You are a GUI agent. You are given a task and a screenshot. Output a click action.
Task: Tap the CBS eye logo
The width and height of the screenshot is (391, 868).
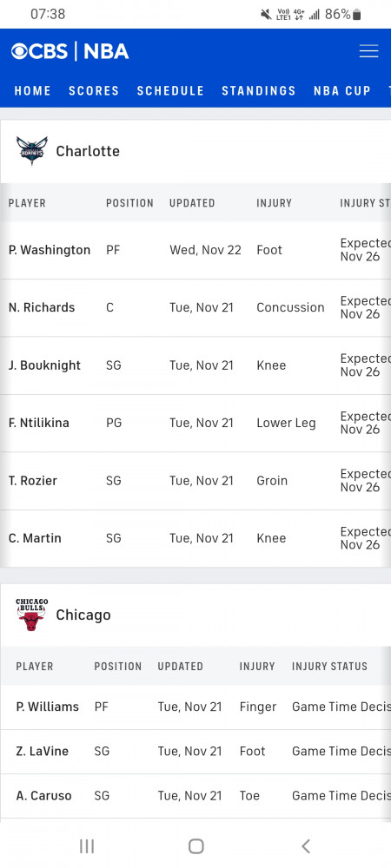pyautogui.click(x=19, y=51)
